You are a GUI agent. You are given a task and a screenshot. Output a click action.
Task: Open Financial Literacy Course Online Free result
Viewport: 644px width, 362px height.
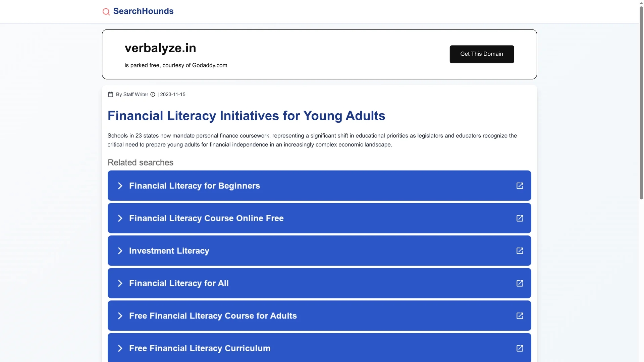(x=319, y=218)
